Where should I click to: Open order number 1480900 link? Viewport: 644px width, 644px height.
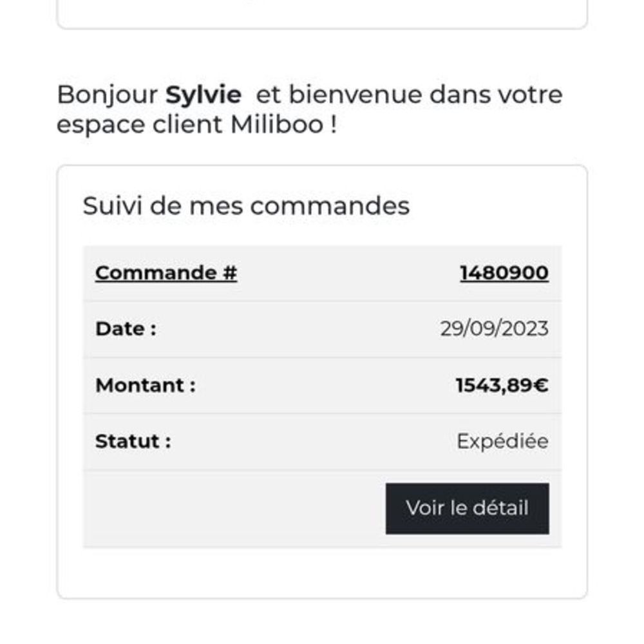[504, 272]
